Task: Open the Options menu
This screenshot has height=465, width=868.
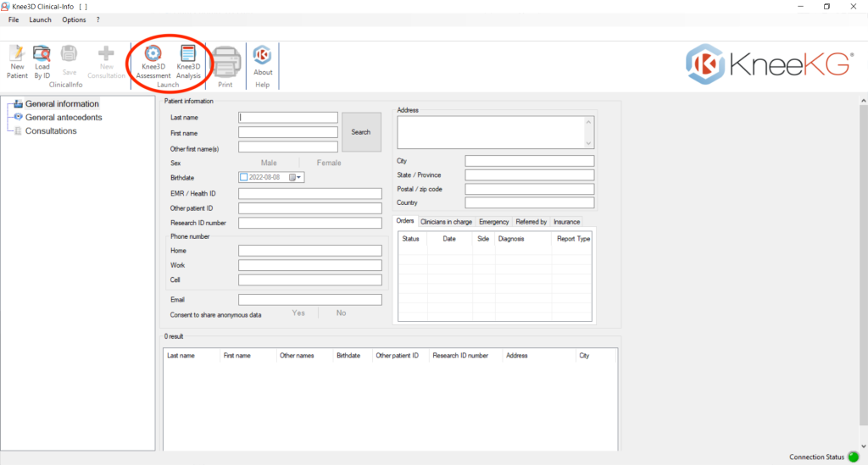Action: pyautogui.click(x=74, y=20)
